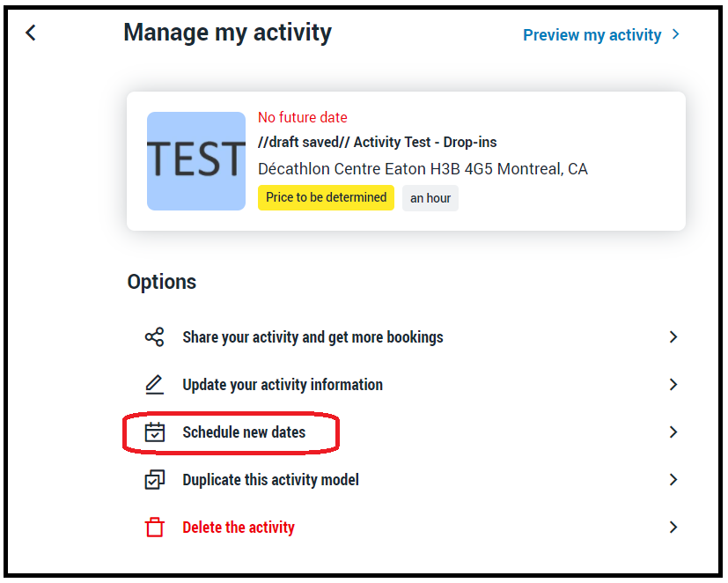This screenshot has width=728, height=583.
Task: Click the share icon beside Share your activity
Action: [154, 337]
